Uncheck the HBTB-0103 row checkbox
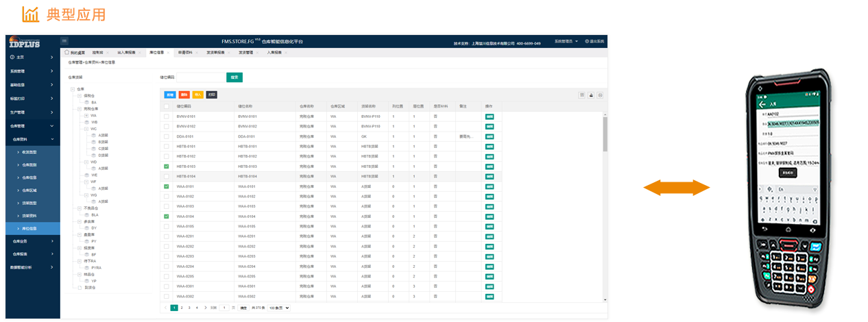 point(167,166)
